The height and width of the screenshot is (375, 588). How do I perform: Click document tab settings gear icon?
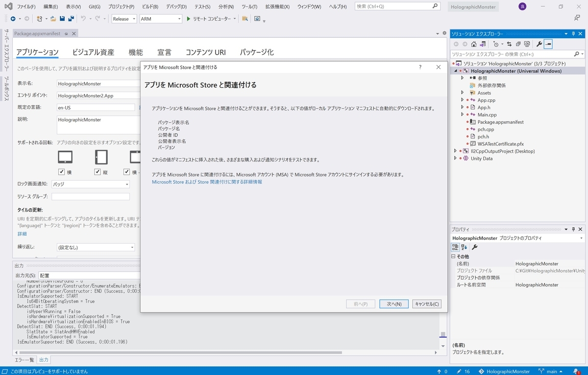444,33
